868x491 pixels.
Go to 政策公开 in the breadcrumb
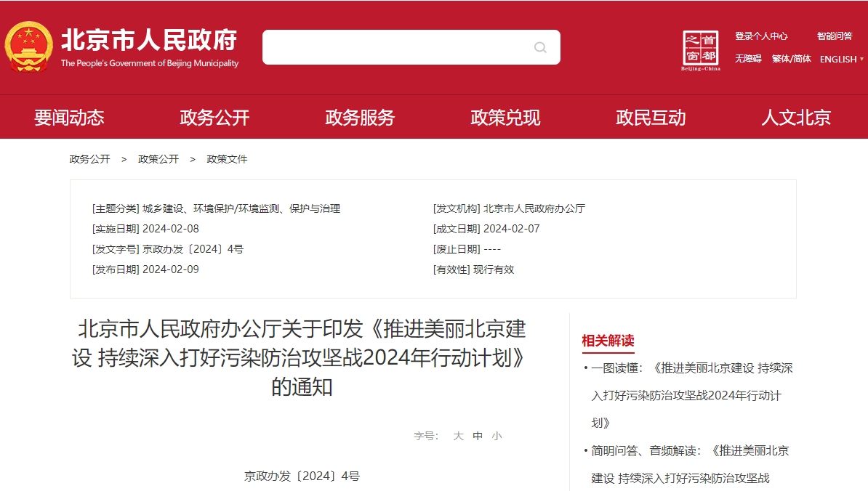coord(158,159)
